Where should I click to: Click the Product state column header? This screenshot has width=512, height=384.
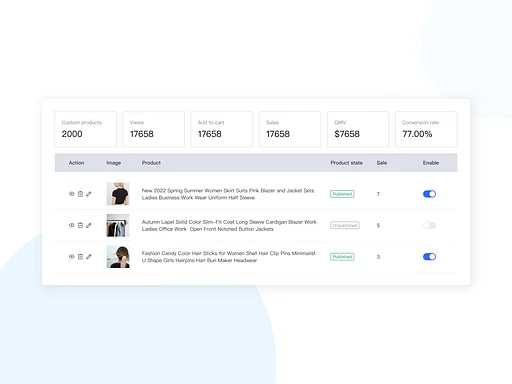tap(347, 163)
